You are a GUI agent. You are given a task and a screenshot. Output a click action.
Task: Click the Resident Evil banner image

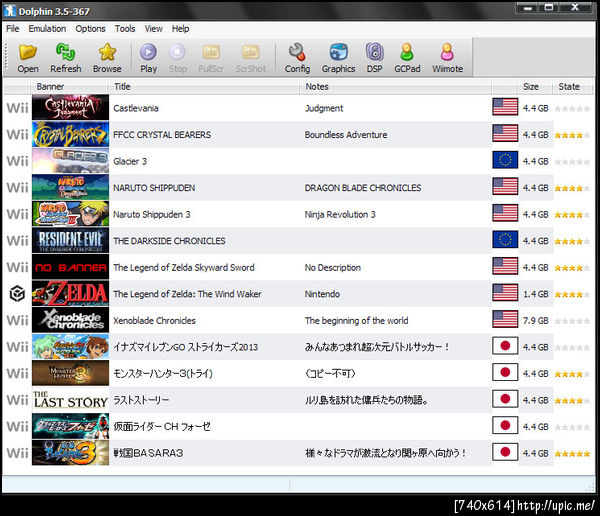coord(70,240)
